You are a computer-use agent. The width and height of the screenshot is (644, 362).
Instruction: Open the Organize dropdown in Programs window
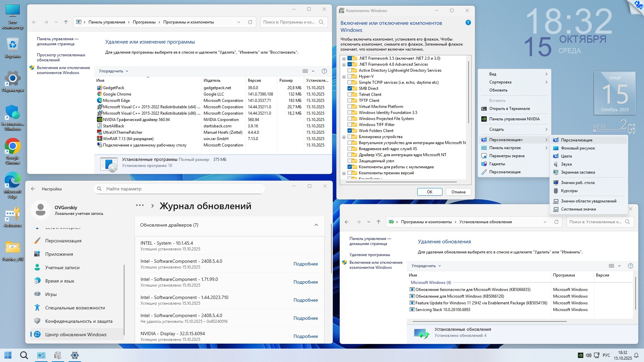113,71
